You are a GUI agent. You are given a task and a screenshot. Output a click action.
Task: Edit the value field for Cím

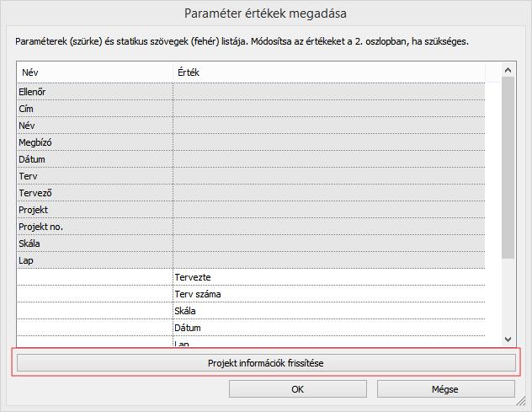coord(329,109)
